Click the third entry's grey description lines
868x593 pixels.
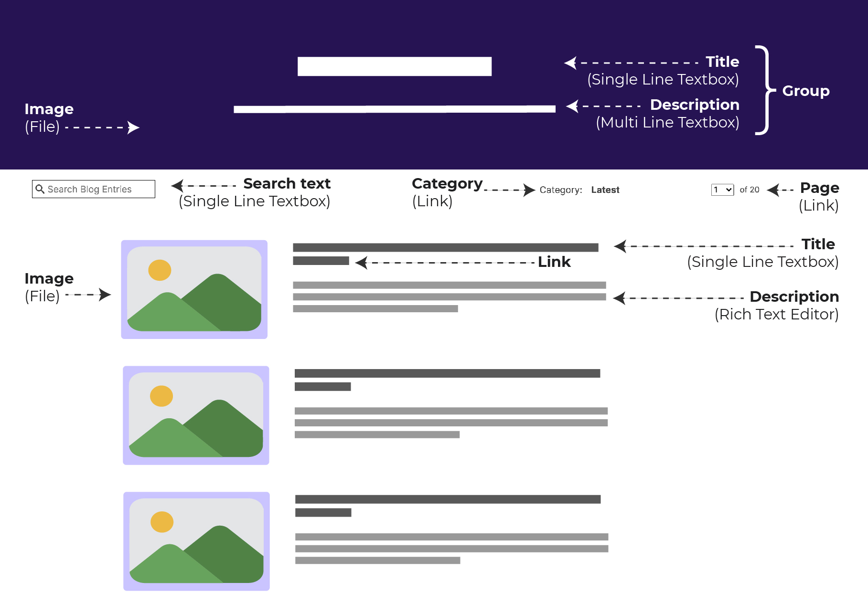pos(452,549)
